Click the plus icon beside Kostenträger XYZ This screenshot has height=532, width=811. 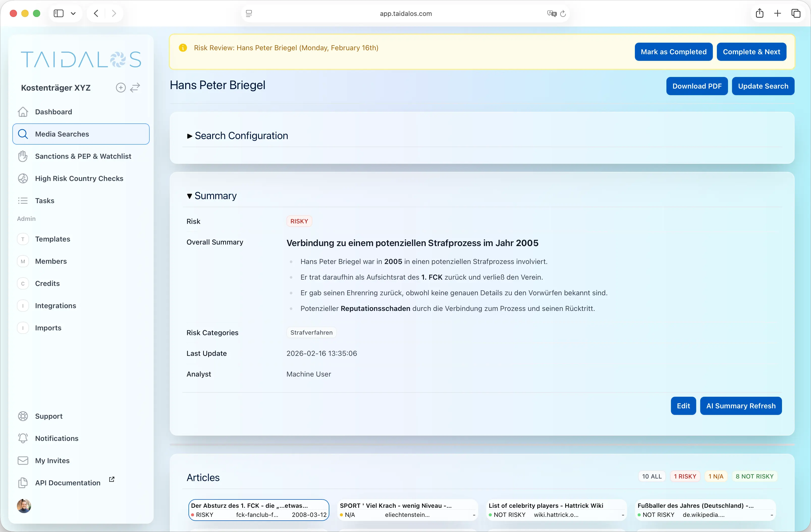pyautogui.click(x=121, y=88)
